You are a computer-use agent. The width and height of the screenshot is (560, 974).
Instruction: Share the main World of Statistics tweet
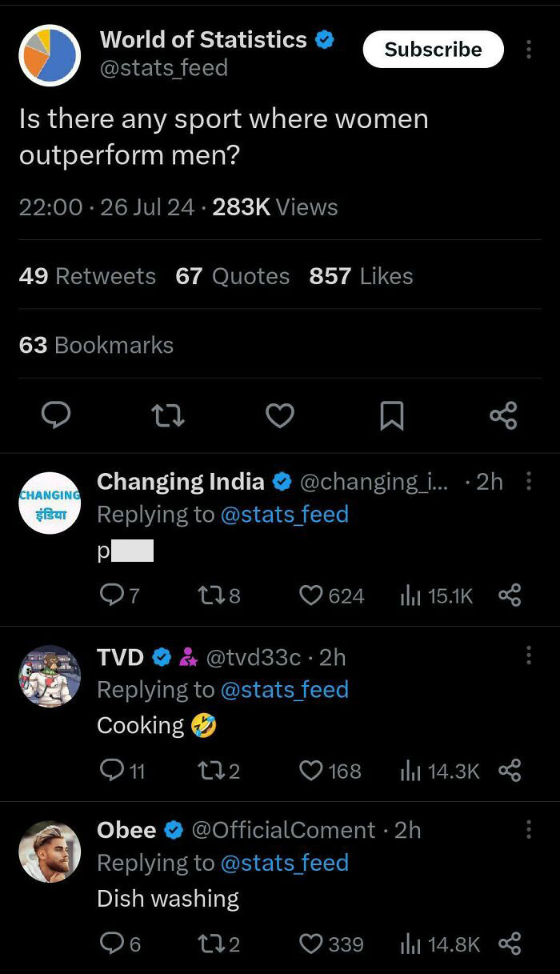[503, 415]
